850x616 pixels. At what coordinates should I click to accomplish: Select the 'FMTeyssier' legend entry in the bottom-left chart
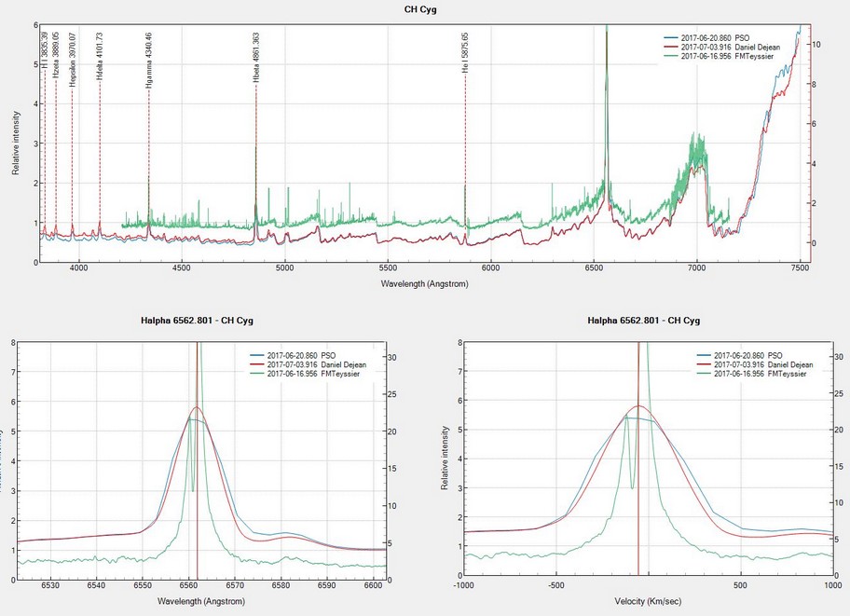[305, 374]
